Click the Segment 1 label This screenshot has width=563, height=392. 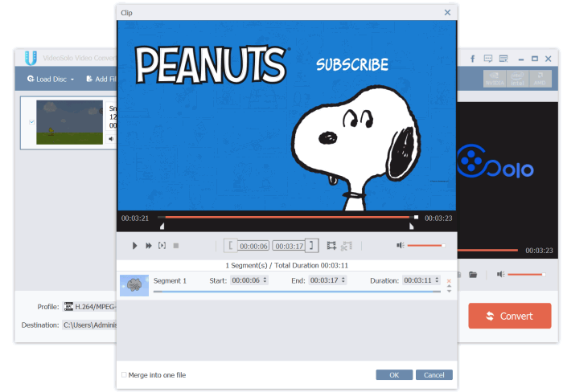(170, 281)
